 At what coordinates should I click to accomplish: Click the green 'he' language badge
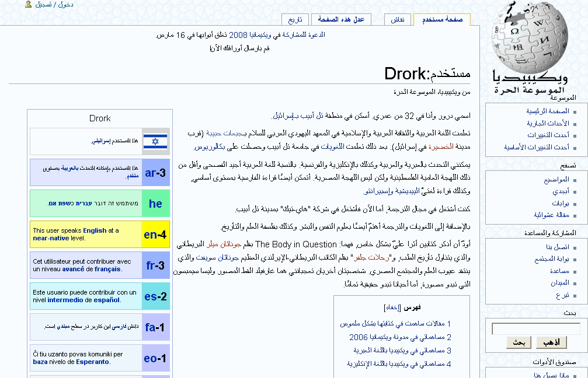(x=155, y=204)
